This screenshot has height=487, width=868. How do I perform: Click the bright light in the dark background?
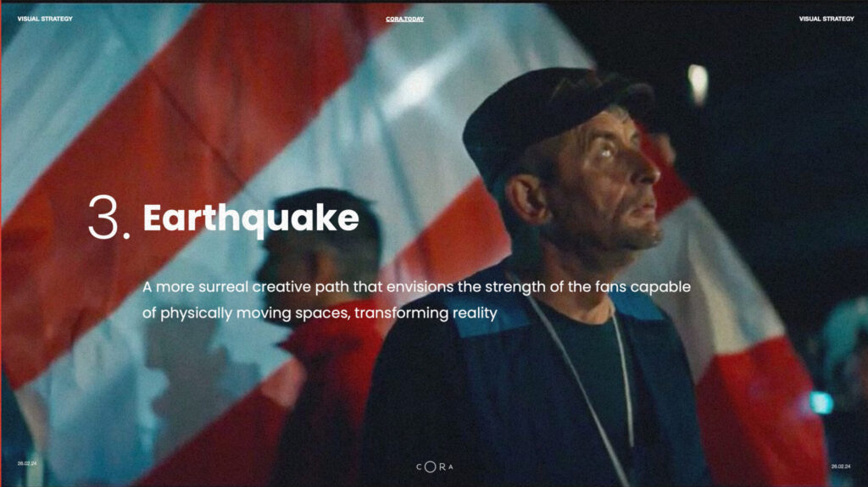click(x=698, y=84)
